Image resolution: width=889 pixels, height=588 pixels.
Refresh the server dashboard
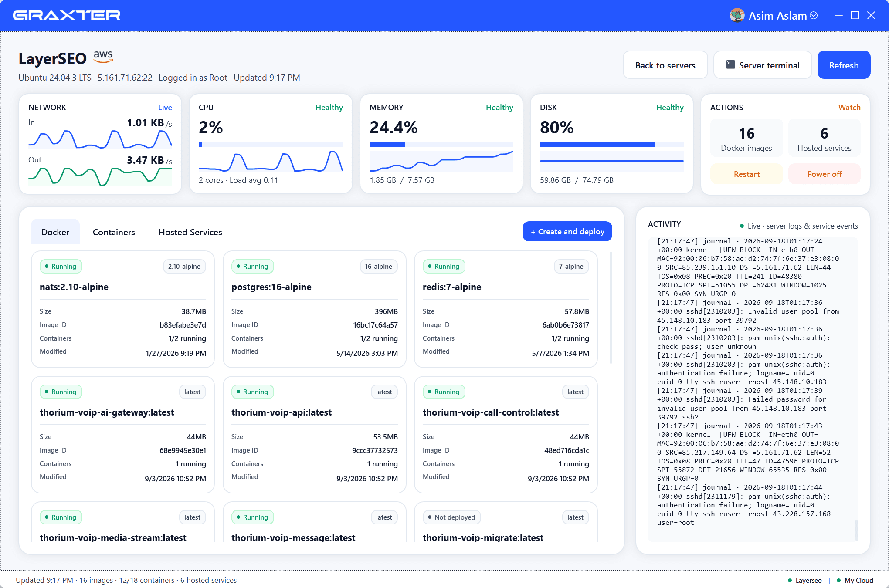click(x=844, y=65)
